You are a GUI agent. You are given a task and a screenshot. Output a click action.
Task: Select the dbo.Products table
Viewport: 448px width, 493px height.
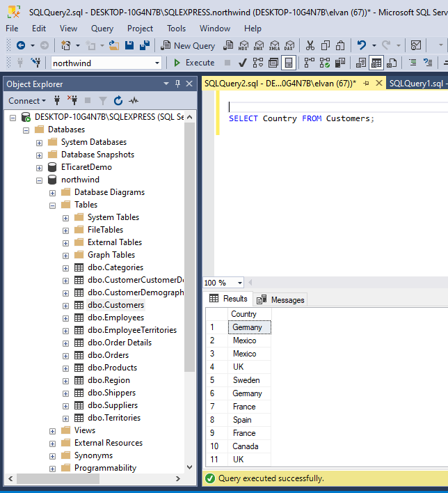(112, 368)
